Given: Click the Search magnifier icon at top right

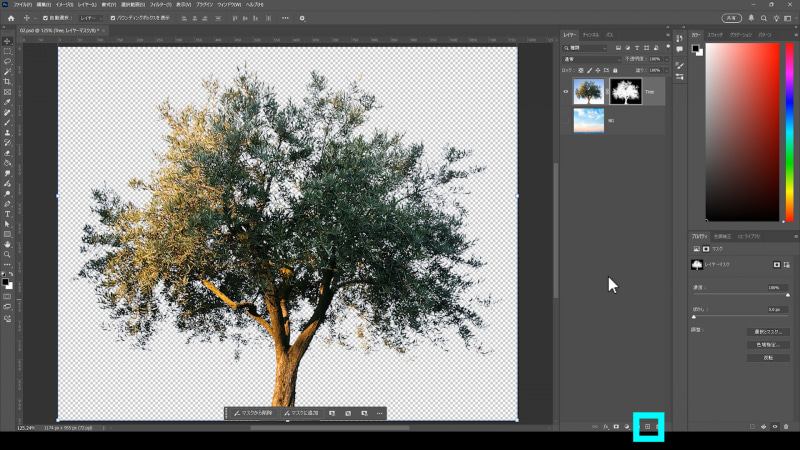Looking at the screenshot, I should (x=764, y=18).
